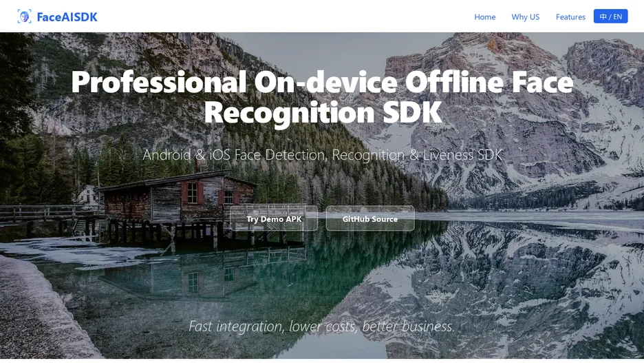
Task: Open the Features navigation link
Action: pyautogui.click(x=570, y=17)
